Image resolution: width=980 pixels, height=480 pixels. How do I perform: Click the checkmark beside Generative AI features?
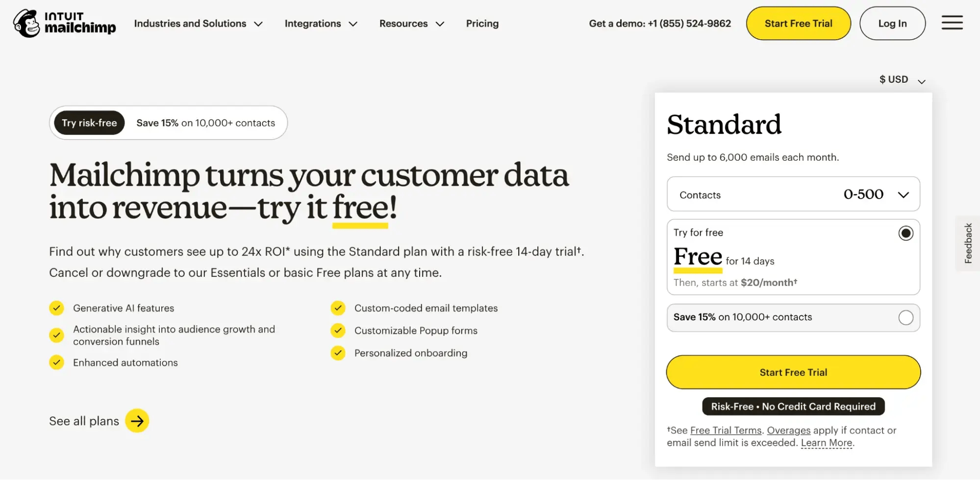56,308
